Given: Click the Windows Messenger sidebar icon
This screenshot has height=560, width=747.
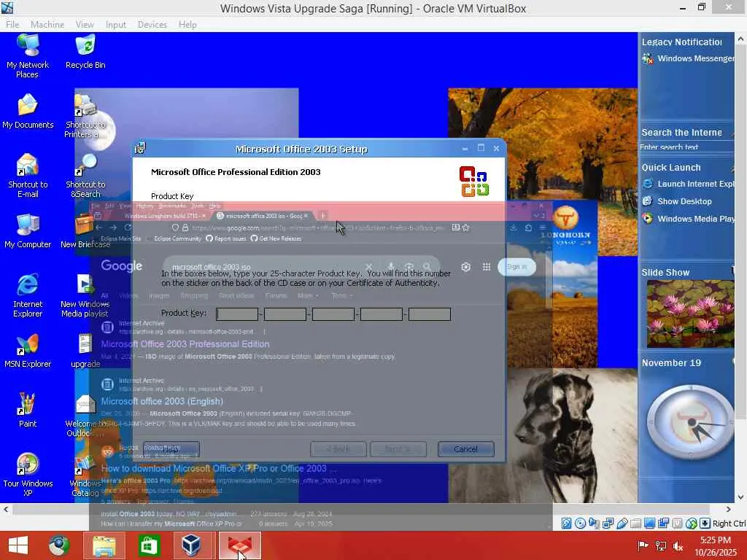Looking at the screenshot, I should click(648, 59).
